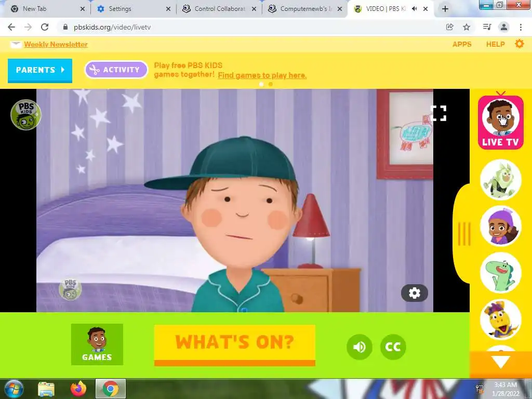This screenshot has height=399, width=532.
Task: Follow 'Find games to play here' link
Action: coord(262,75)
